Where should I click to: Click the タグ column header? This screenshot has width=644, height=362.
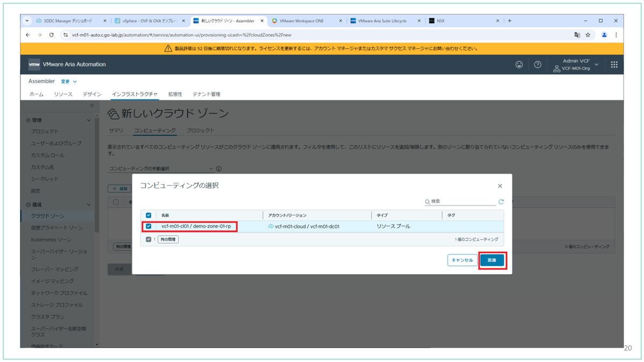click(x=450, y=215)
